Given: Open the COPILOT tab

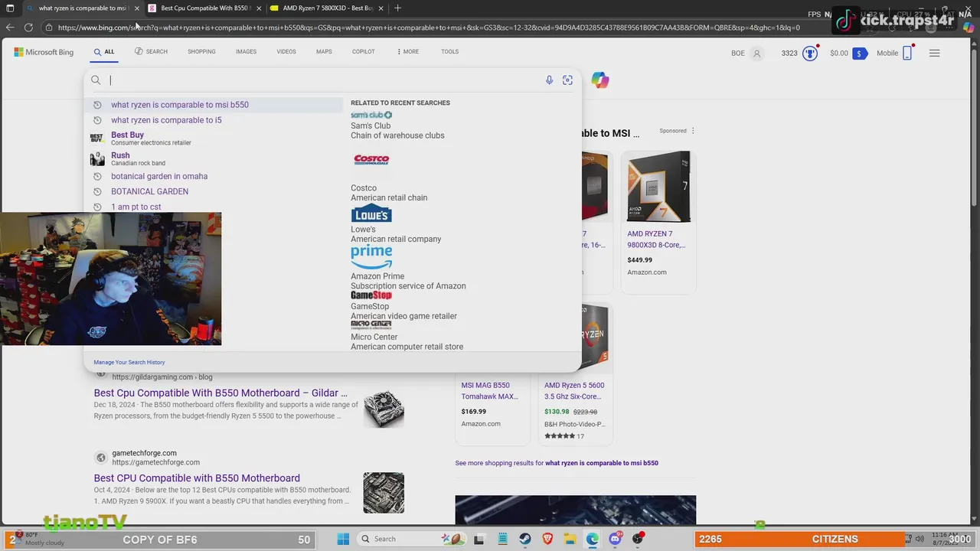Looking at the screenshot, I should point(363,52).
